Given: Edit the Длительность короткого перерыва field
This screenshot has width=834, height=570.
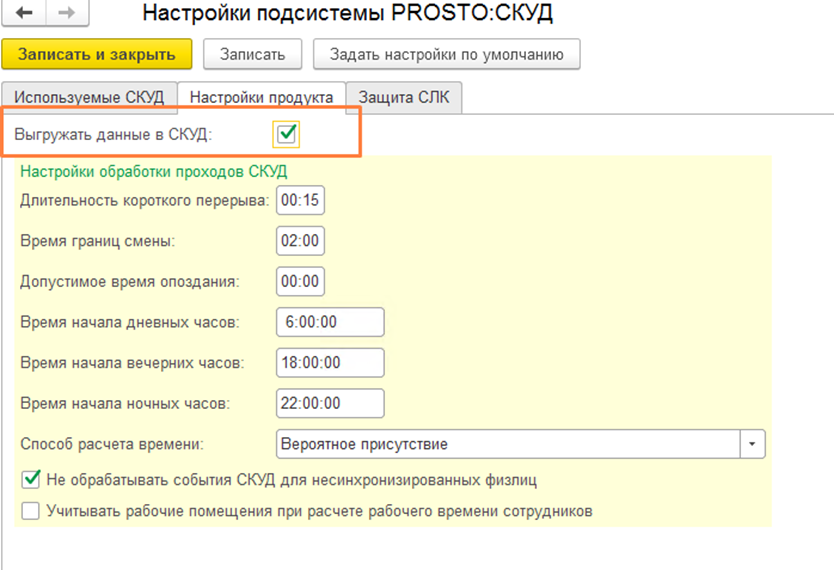Looking at the screenshot, I should click(300, 200).
